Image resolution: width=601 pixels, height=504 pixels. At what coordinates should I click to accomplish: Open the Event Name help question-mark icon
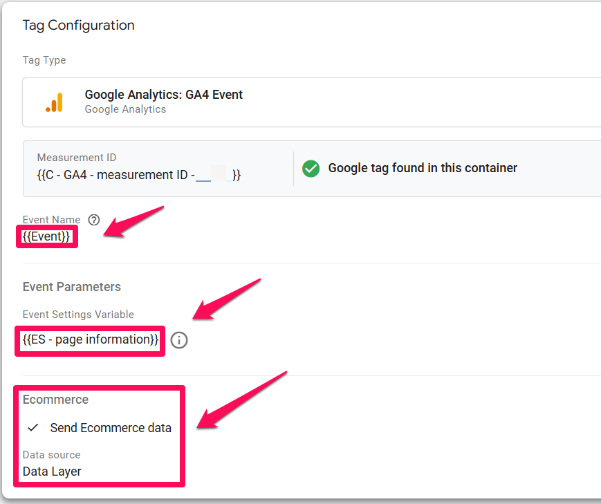pos(94,220)
